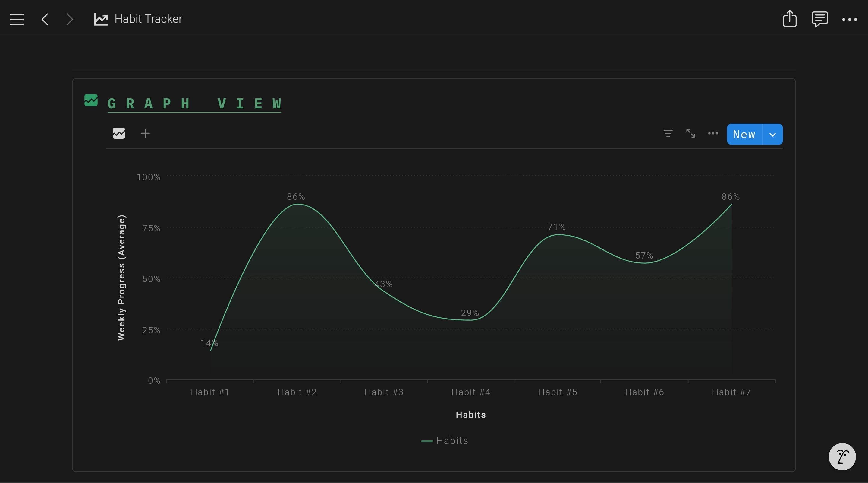
Task: Go forward with the right arrow
Action: (x=69, y=19)
